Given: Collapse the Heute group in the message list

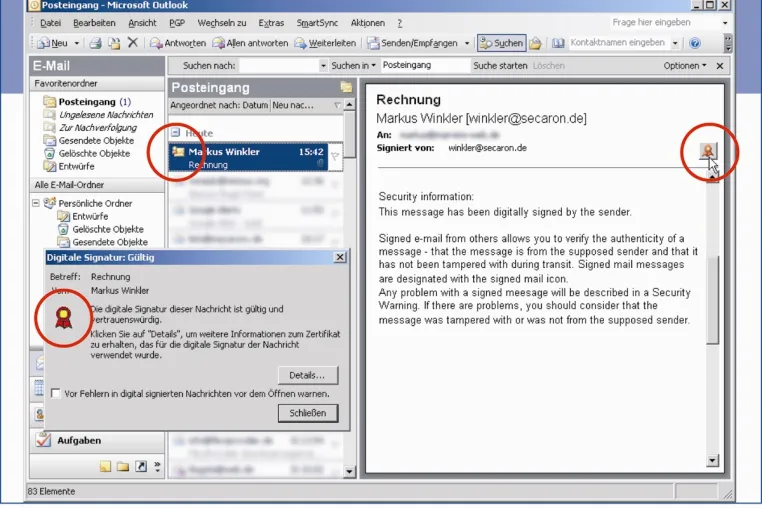Looking at the screenshot, I should [175, 132].
